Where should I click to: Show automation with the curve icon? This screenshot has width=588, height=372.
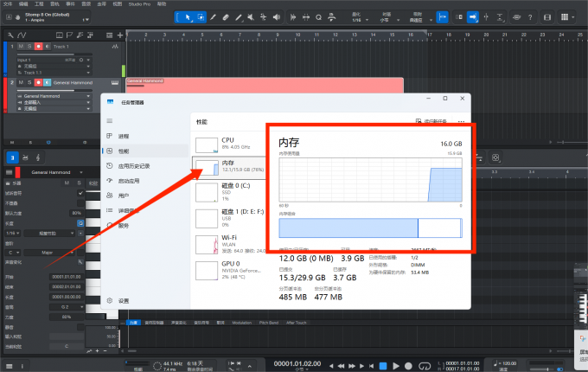[x=22, y=35]
